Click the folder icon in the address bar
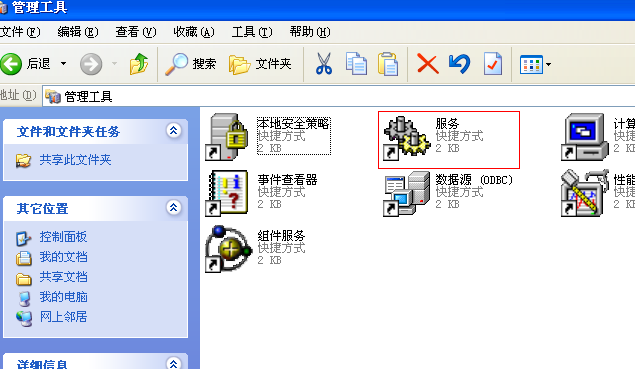635x369 pixels. coord(53,96)
